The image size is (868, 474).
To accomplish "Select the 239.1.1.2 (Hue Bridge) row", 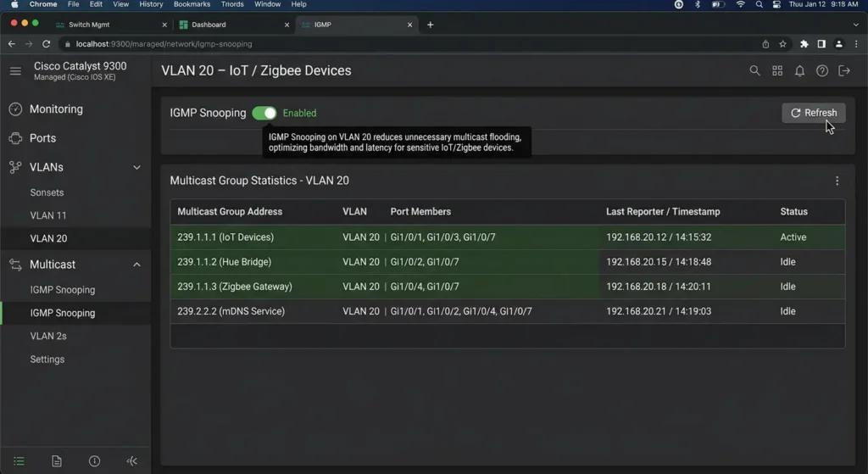I will 508,262.
